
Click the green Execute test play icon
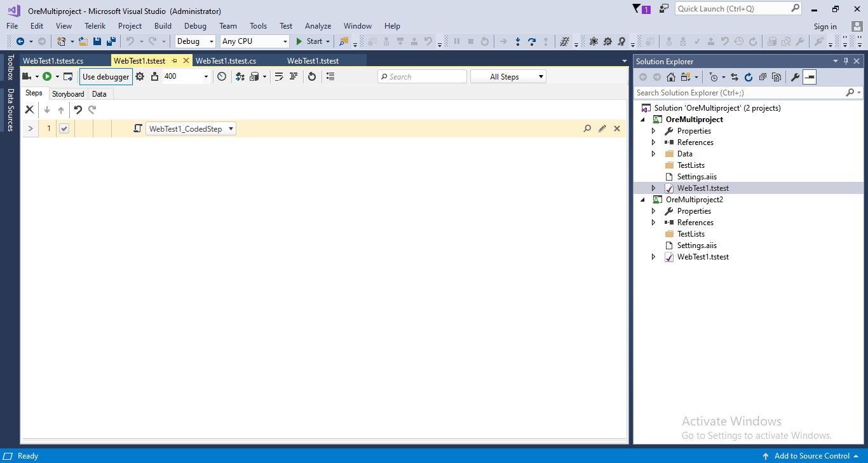coord(47,77)
